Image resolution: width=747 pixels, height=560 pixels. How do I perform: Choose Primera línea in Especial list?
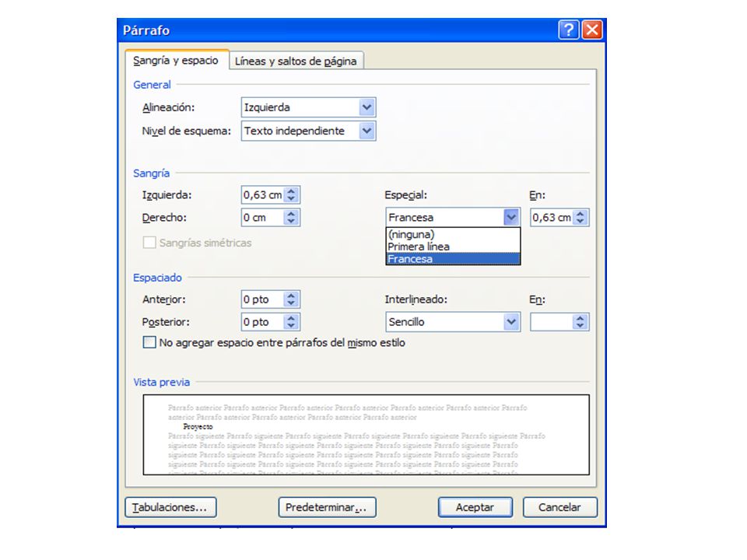[453, 247]
